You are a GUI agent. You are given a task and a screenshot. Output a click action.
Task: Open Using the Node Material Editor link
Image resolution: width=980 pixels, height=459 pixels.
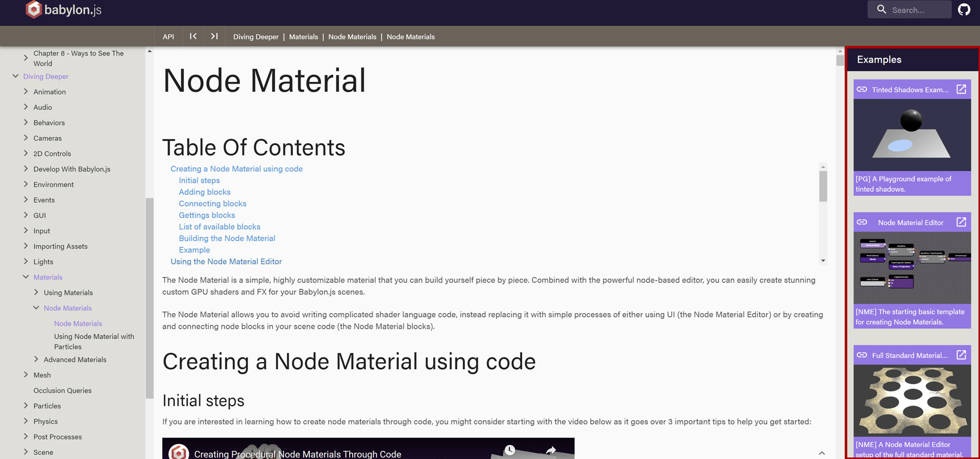[226, 261]
